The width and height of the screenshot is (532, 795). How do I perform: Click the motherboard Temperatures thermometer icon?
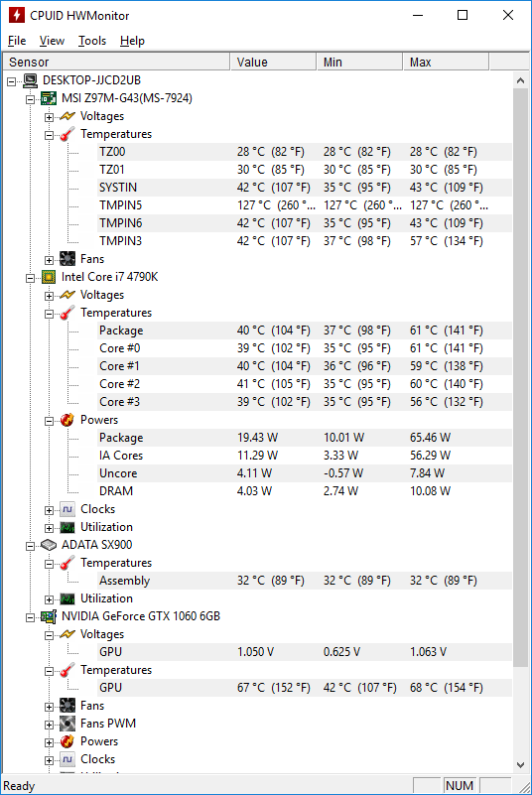(x=67, y=134)
